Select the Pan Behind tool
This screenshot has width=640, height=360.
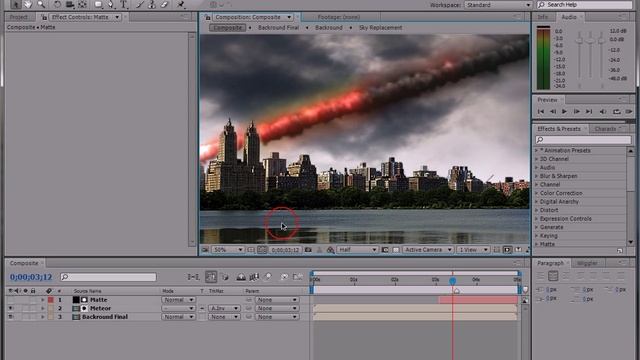[82, 4]
